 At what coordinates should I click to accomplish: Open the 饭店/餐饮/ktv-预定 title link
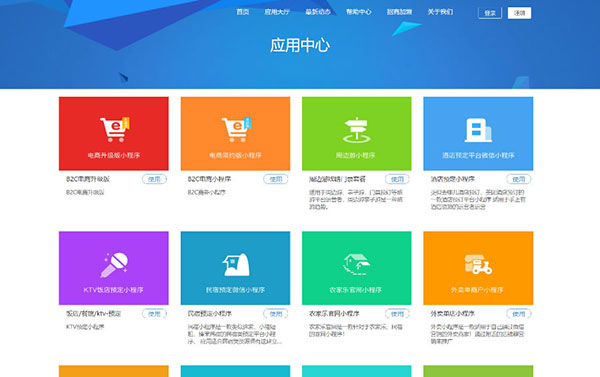93,314
